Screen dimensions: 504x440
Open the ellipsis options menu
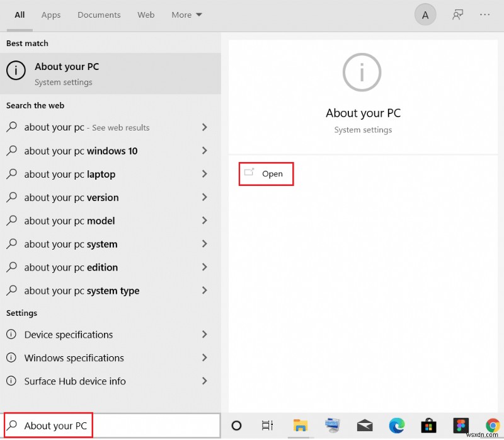click(x=485, y=14)
